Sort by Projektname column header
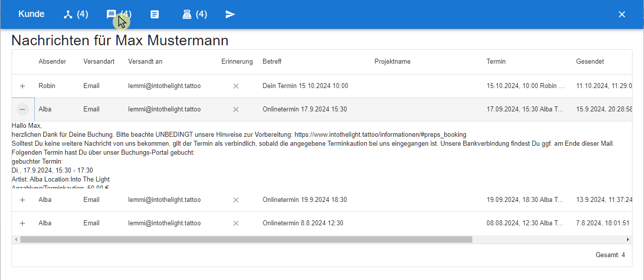 pos(393,62)
